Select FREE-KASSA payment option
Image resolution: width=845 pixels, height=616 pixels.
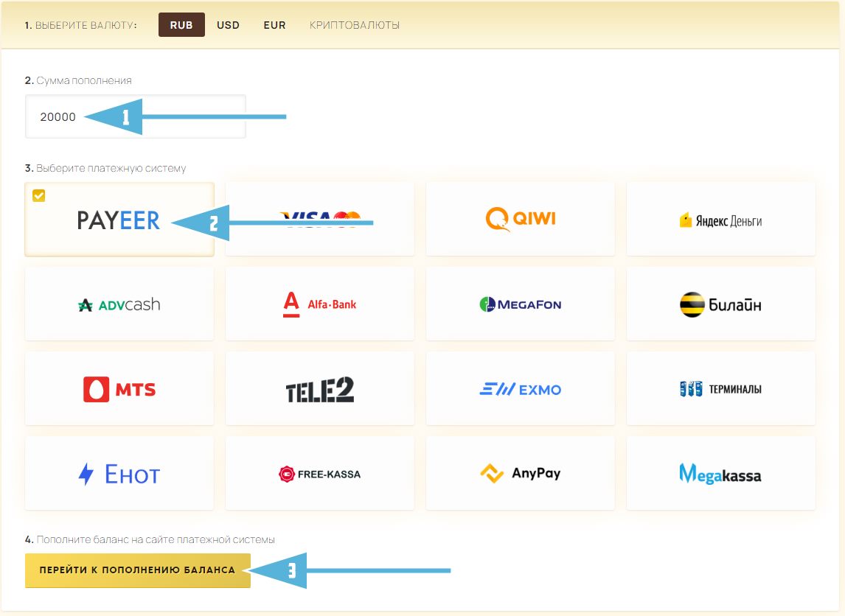pyautogui.click(x=319, y=473)
